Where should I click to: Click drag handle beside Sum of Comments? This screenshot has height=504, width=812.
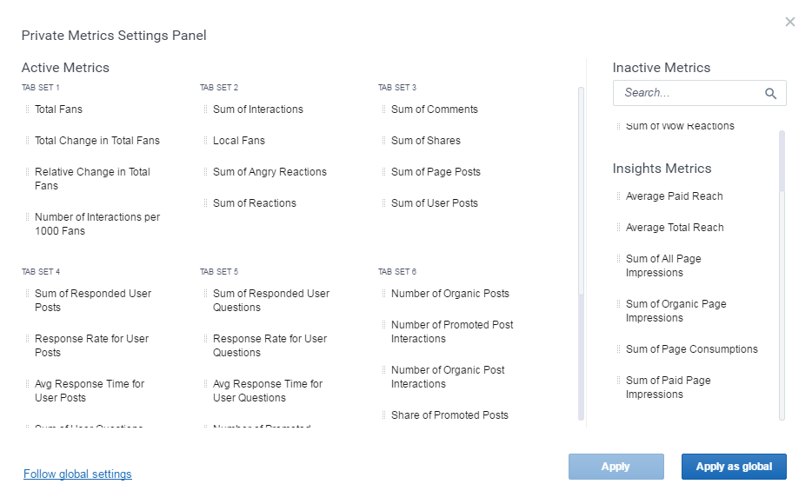[x=383, y=109]
